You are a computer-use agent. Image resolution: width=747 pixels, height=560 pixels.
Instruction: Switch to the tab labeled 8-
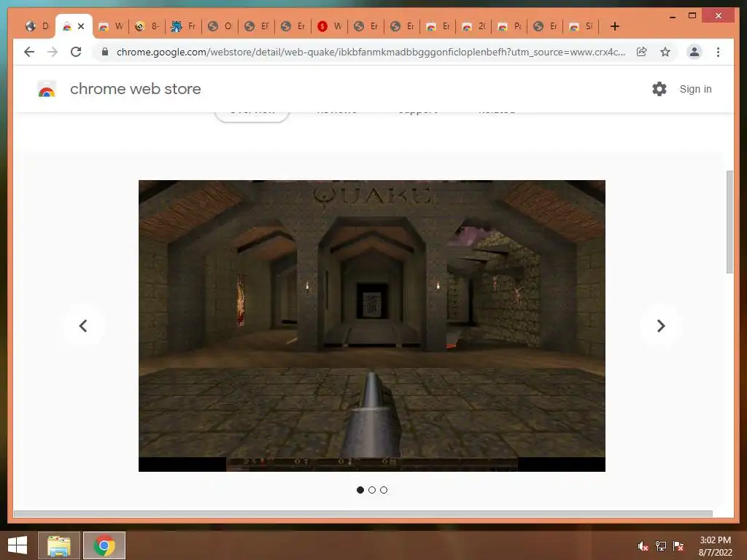pyautogui.click(x=147, y=26)
